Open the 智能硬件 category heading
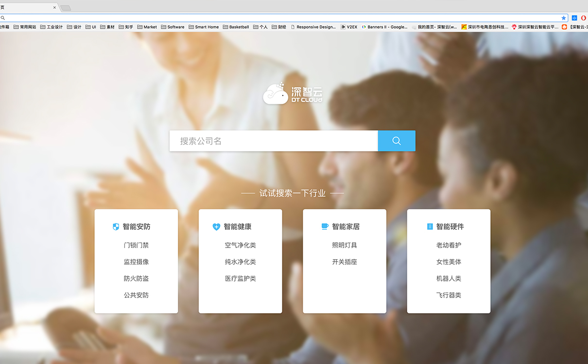The height and width of the screenshot is (364, 588). (450, 227)
